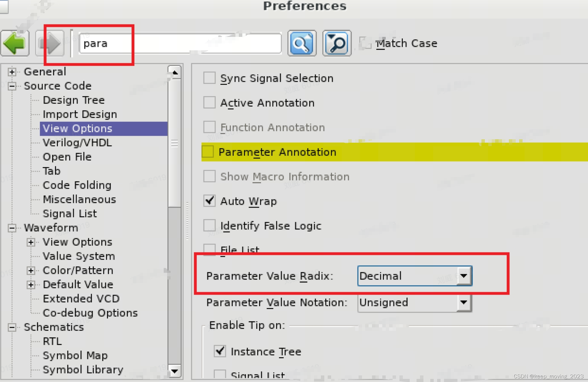588x382 pixels.
Task: Expand the Color/Pattern node
Action: click(31, 270)
